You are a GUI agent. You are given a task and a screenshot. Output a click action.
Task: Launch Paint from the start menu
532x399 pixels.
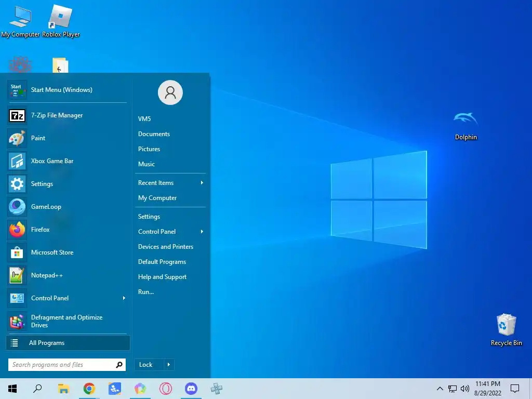(67, 138)
